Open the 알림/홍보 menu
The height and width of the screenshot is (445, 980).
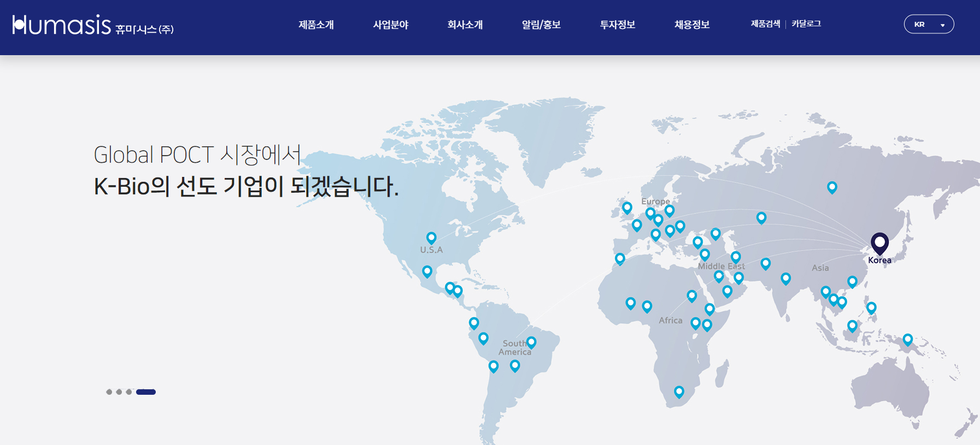[x=541, y=25]
